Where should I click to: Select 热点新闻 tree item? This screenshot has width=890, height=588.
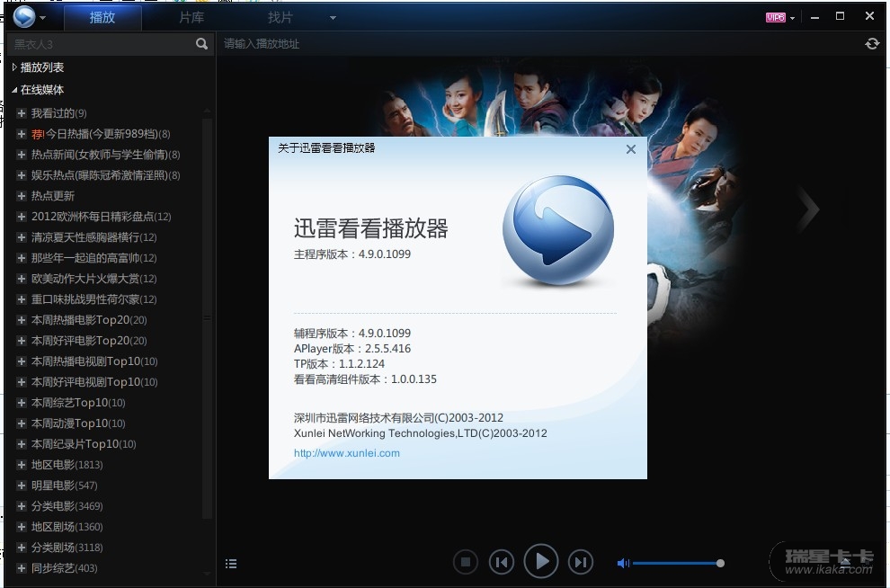105,155
